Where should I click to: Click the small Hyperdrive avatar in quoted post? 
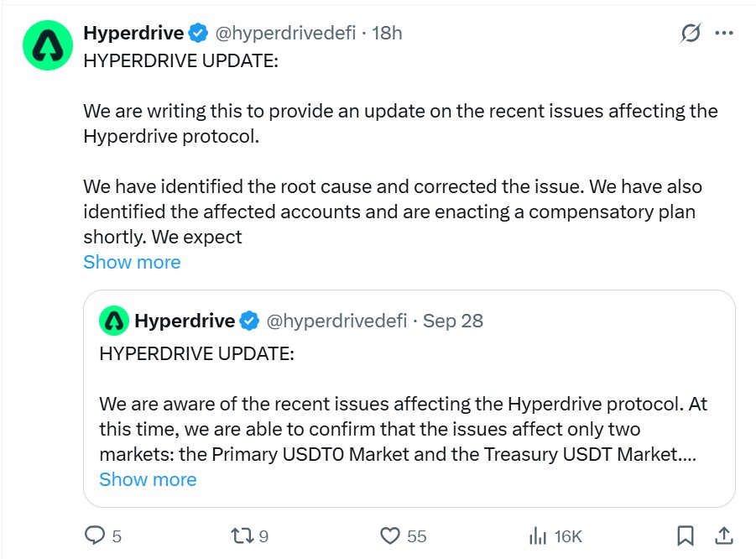tap(114, 321)
